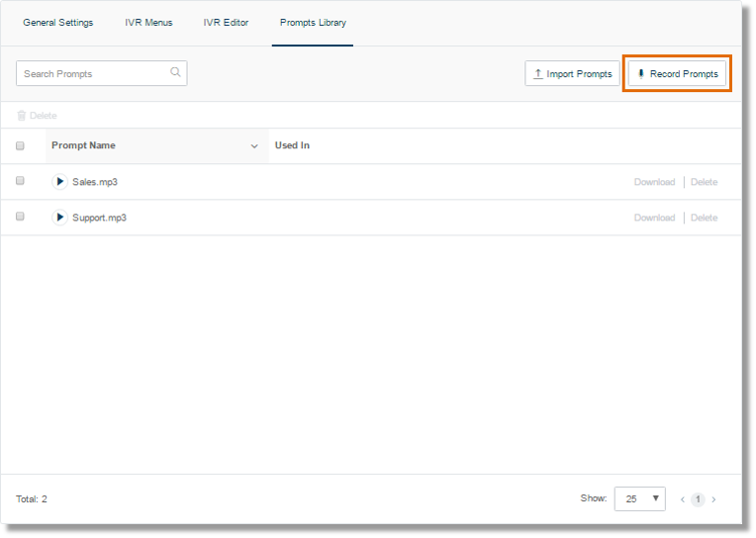The width and height of the screenshot is (756, 538).
Task: Click the Total: 2 label
Action: point(32,499)
